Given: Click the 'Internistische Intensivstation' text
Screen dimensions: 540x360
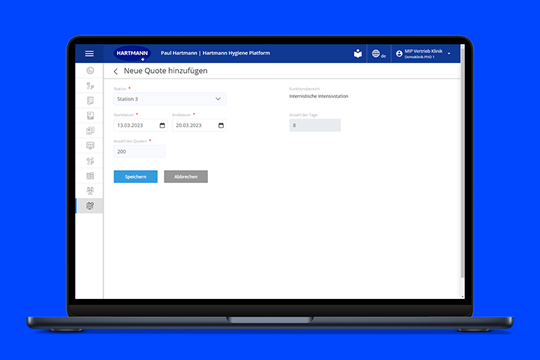Looking at the screenshot, I should click(319, 96).
